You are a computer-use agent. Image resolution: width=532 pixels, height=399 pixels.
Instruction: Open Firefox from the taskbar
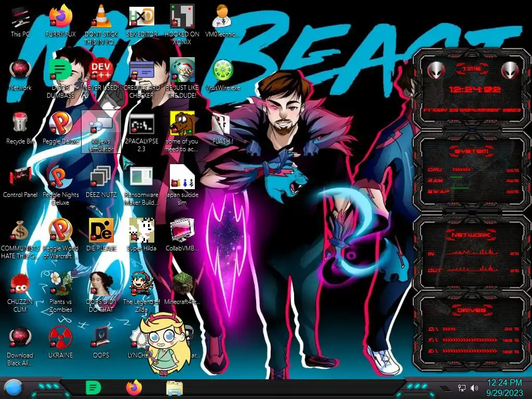[x=134, y=388]
